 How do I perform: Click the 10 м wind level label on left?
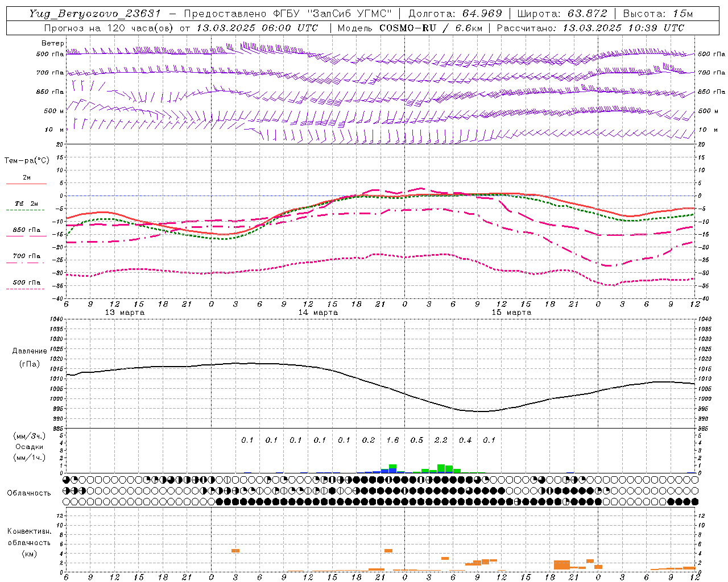coord(55,130)
